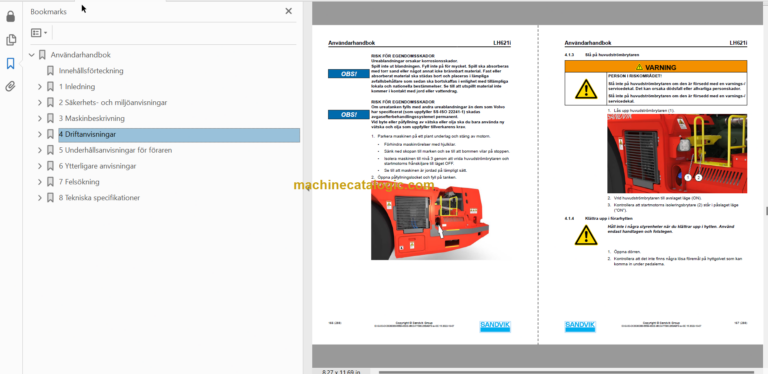Go to 3 Maskinbeskrivning bookmark

tap(92, 118)
